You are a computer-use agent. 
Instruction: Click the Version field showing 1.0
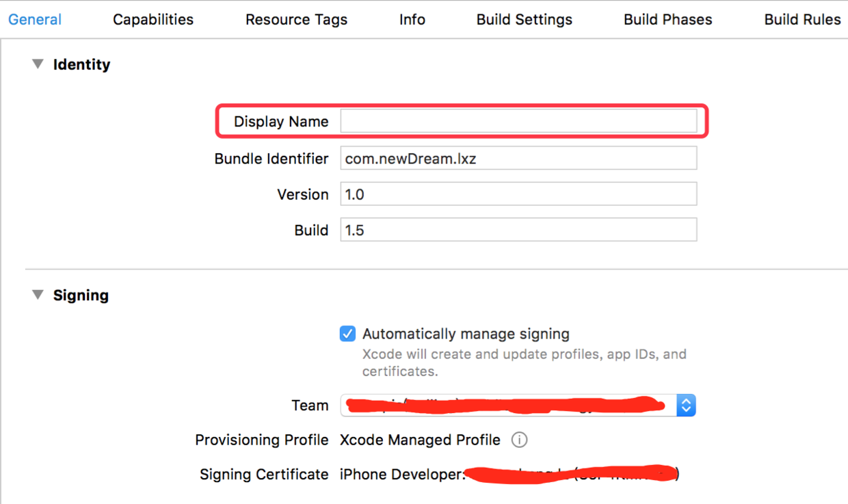pos(518,194)
